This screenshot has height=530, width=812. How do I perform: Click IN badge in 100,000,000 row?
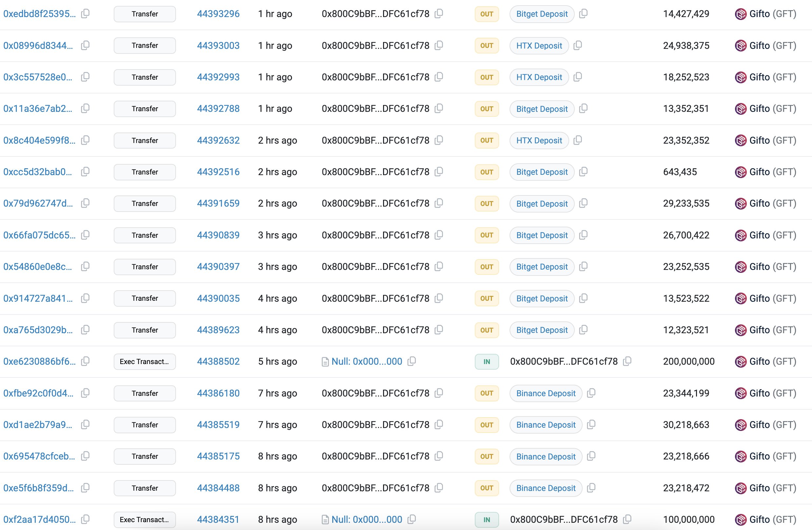click(487, 520)
